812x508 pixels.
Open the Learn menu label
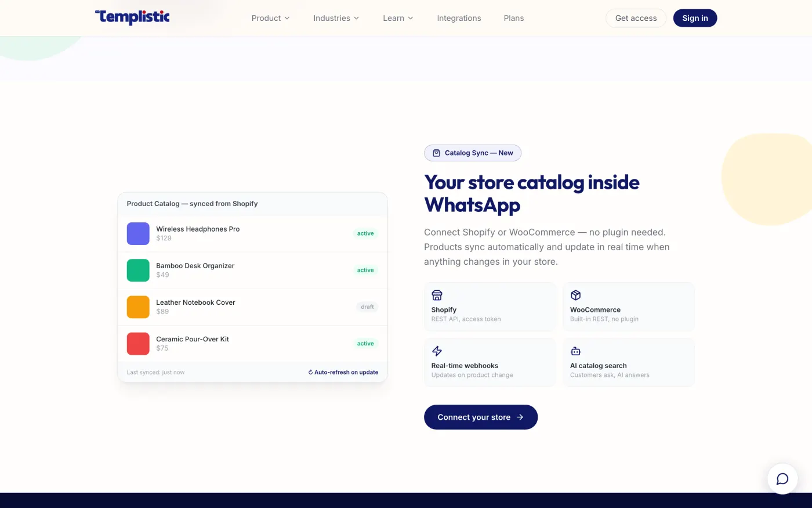(393, 18)
